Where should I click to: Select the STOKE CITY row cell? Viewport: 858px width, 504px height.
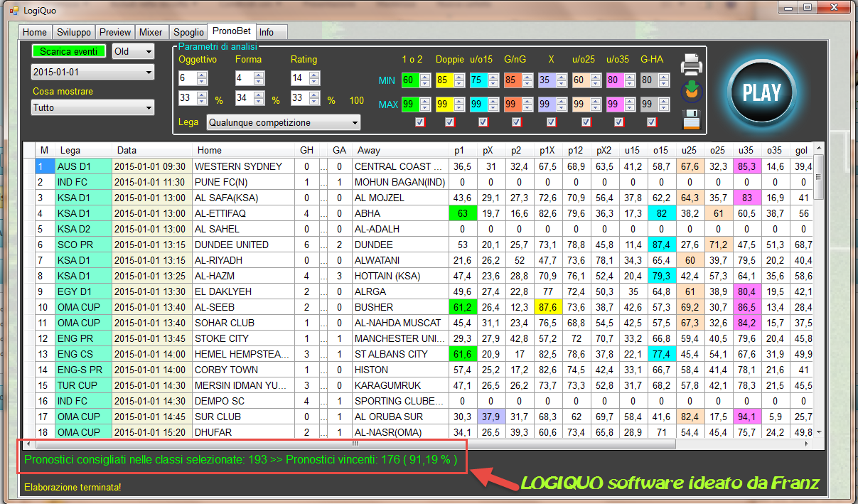[244, 338]
